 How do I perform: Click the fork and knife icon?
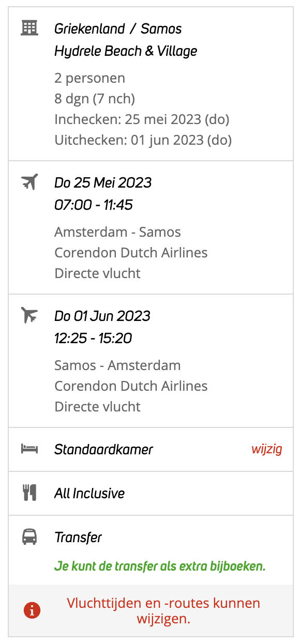tap(29, 493)
